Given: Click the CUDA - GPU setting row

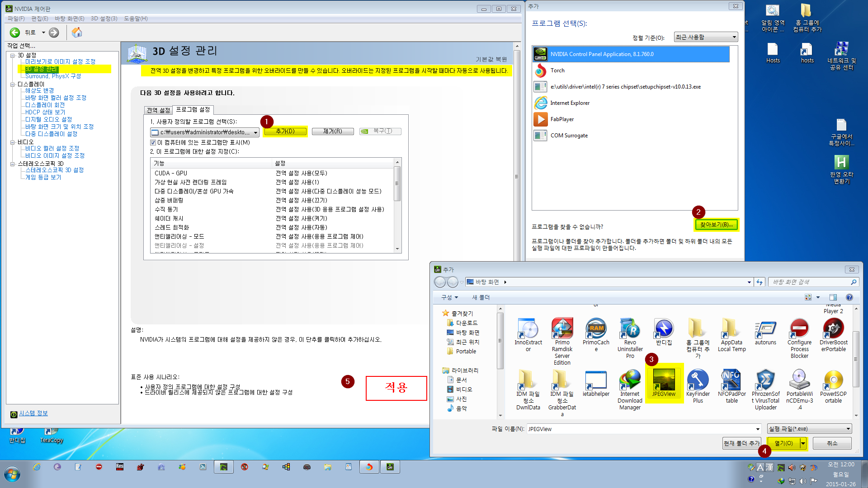Looking at the screenshot, I should coord(273,173).
